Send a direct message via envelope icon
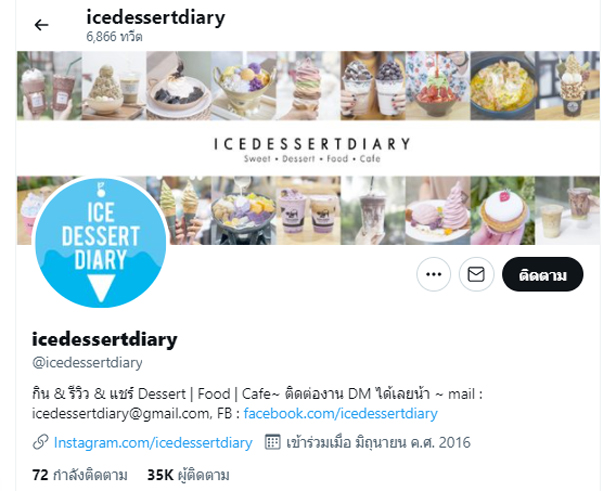616x491 pixels. (x=476, y=274)
